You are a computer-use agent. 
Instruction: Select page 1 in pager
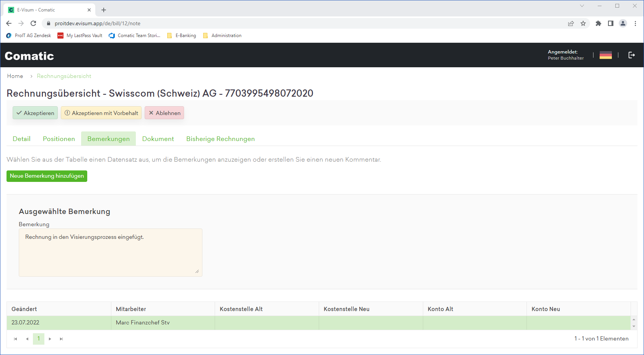pos(39,339)
